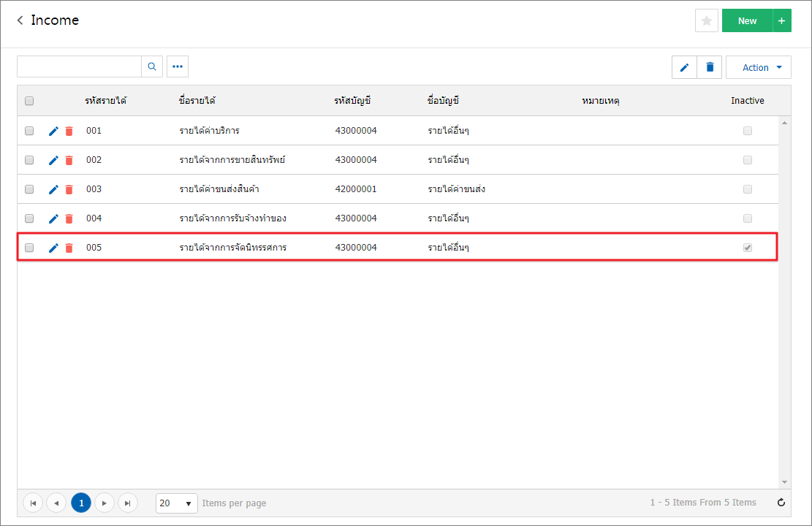Click income name รายได้จากการจัดนิทรรศการ
Viewport: 812px width, 526px height.
click(x=232, y=248)
